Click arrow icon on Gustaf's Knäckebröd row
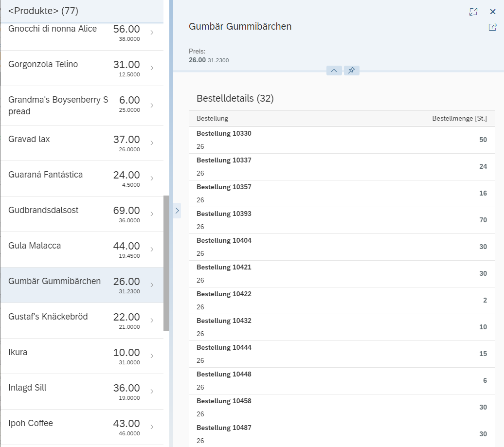 click(152, 321)
